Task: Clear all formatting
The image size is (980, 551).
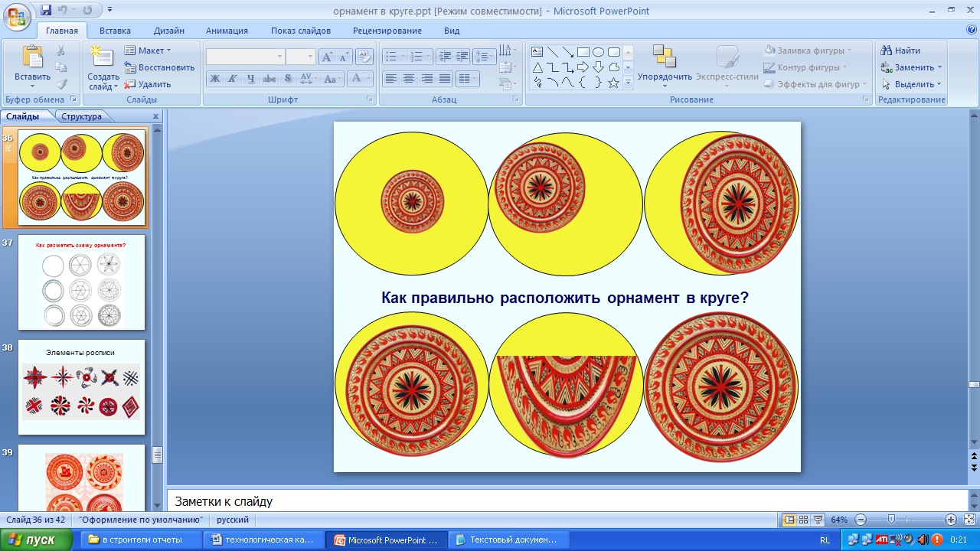Action: (364, 57)
